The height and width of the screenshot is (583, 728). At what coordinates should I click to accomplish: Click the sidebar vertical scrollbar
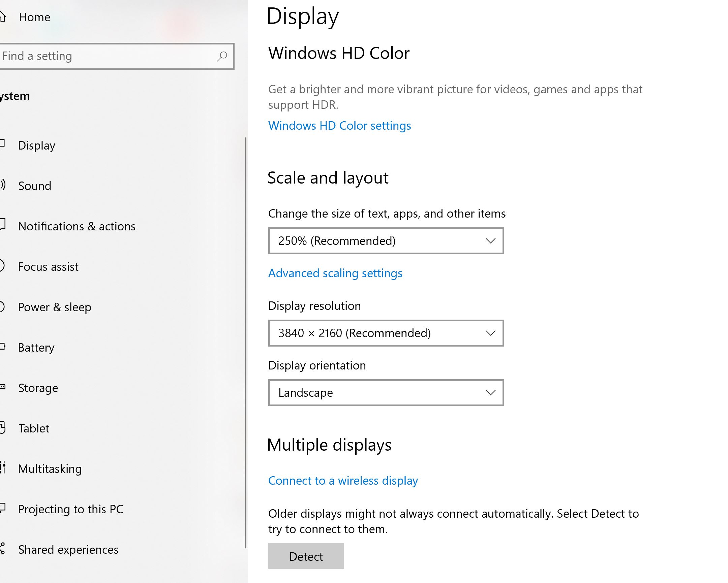245,343
